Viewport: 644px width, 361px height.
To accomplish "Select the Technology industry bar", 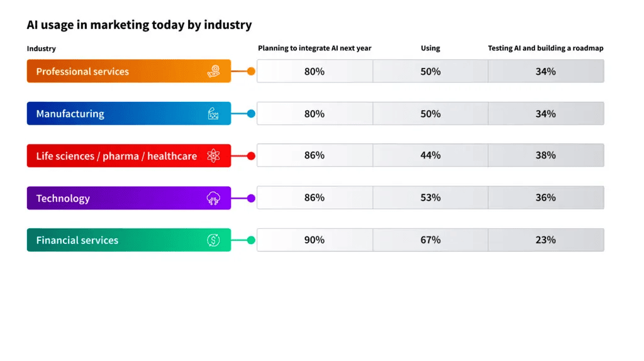I will [x=129, y=198].
